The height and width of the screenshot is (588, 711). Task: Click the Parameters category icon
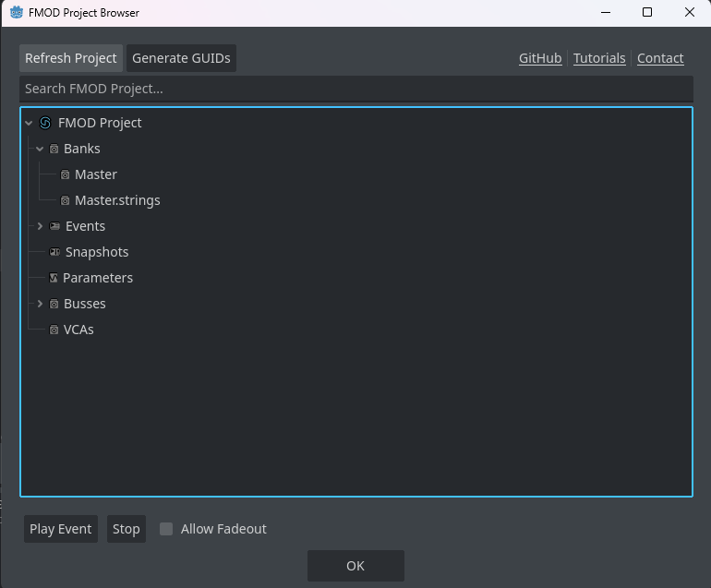click(54, 278)
